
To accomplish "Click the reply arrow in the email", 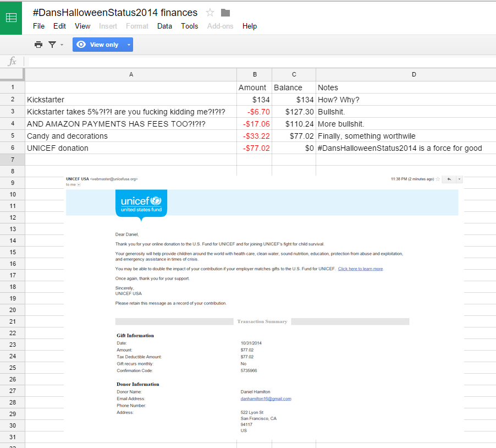I will coord(449,179).
